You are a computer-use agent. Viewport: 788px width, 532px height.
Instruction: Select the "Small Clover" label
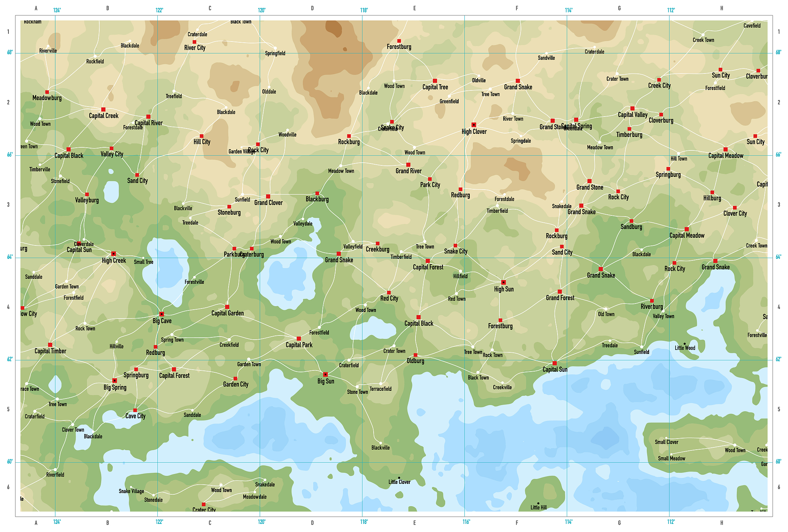click(666, 442)
